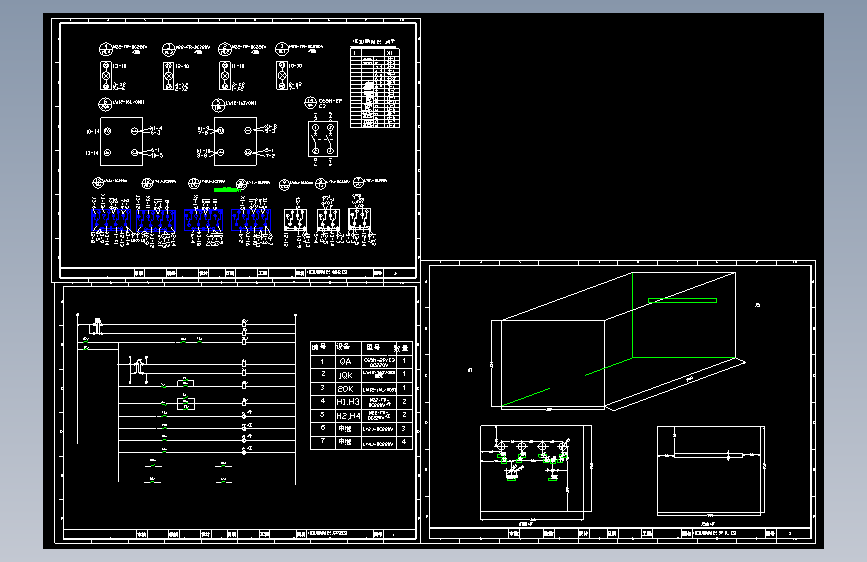This screenshot has height=562, width=867.
Task: Select the JQK cell in equipment table
Action: pyautogui.click(x=348, y=374)
